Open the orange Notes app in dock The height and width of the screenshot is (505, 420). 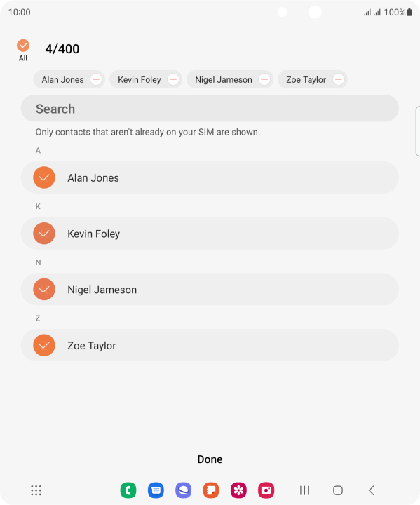pos(211,490)
